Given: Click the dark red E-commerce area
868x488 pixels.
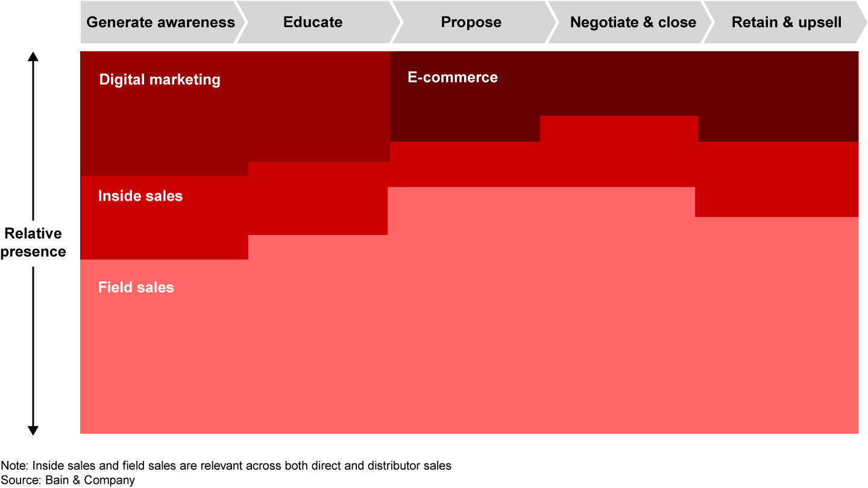Looking at the screenshot, I should (x=542, y=84).
